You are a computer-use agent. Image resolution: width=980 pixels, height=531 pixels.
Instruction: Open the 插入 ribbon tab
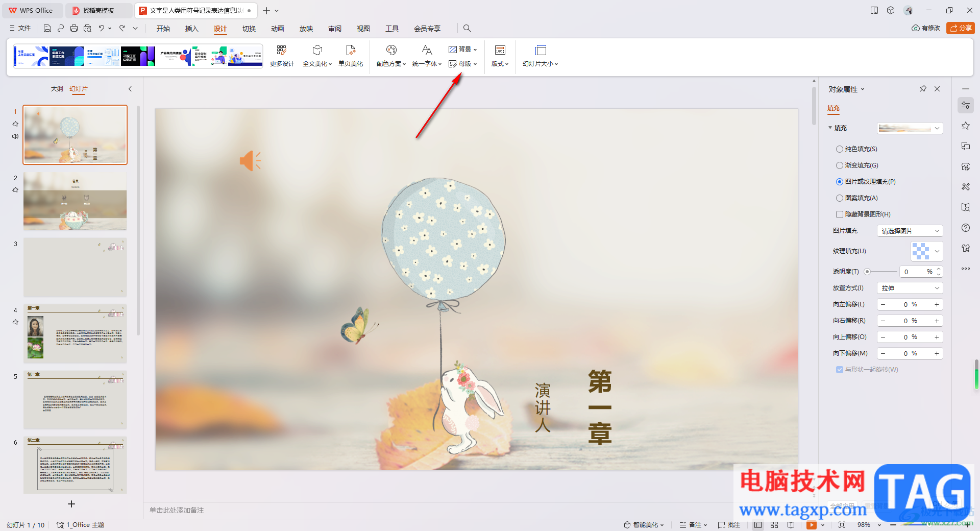click(x=191, y=29)
